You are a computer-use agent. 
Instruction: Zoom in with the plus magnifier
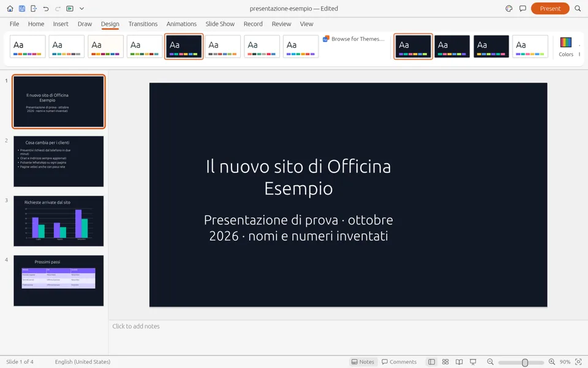(552, 362)
